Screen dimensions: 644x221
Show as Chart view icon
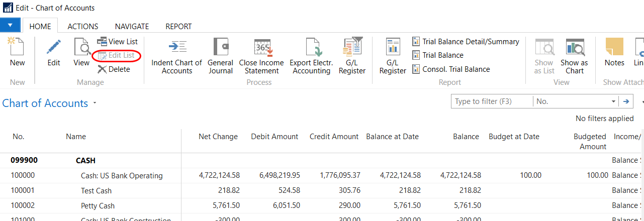coord(574,47)
